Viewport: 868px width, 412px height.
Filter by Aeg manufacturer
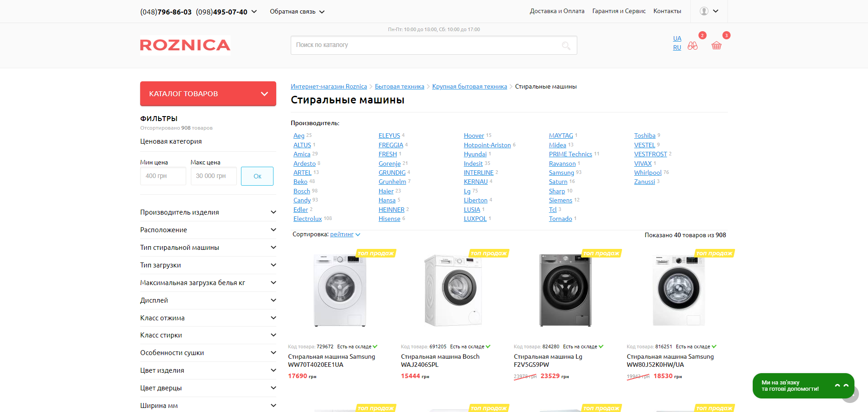coord(299,136)
